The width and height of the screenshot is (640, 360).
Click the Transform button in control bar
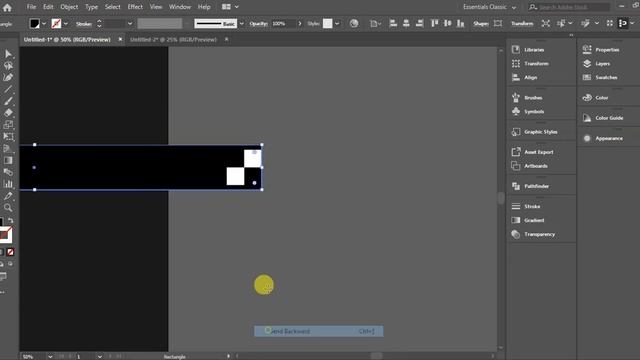522,24
